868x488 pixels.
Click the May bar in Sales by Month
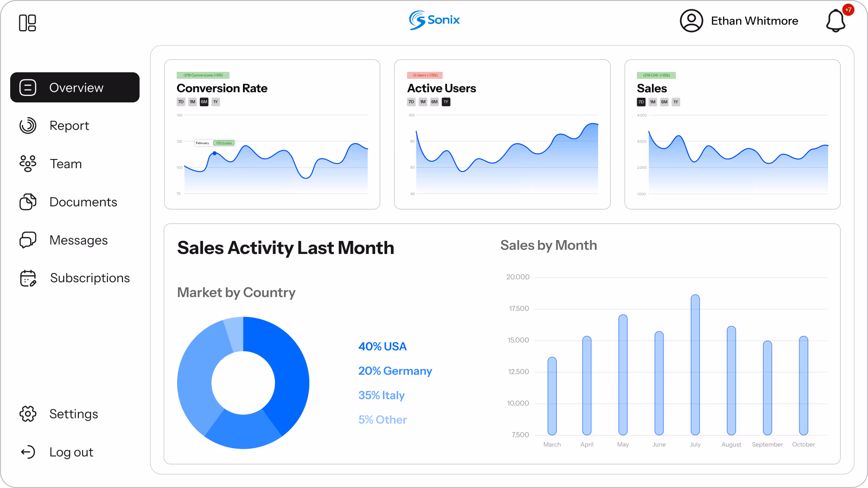pyautogui.click(x=623, y=375)
